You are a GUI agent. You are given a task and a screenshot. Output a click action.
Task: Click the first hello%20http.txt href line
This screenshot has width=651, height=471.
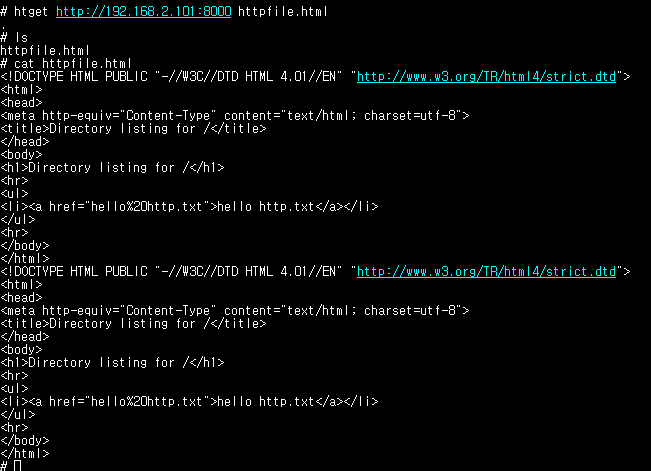coord(189,206)
